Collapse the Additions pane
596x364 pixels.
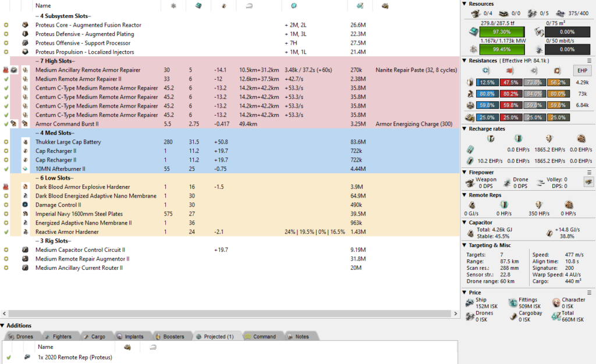coord(3,326)
